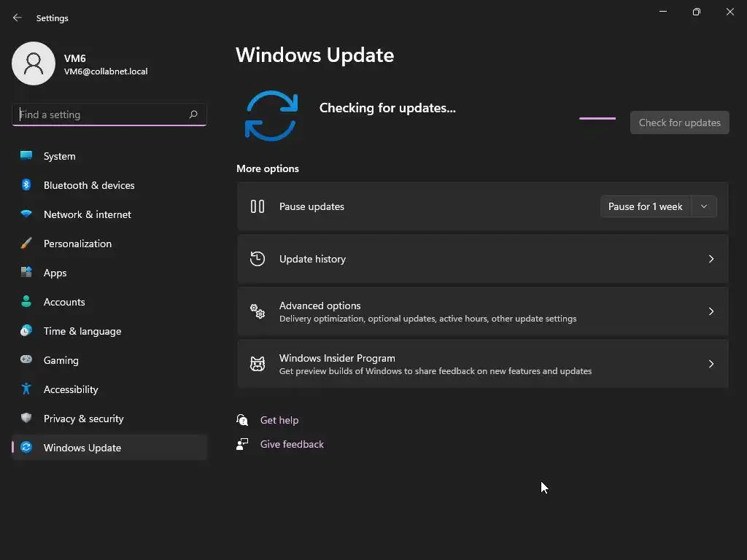Click the Insider Program cat icon
Viewport: 747px width, 560px height.
point(258,364)
